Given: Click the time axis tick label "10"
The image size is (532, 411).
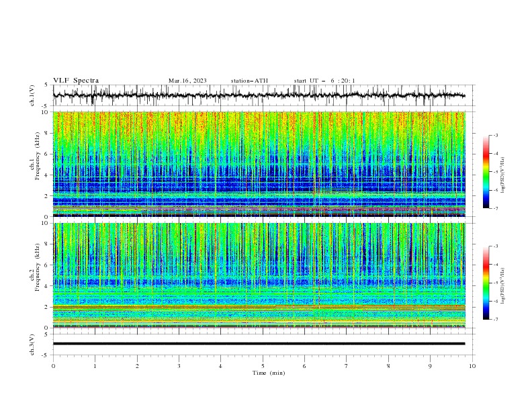Looking at the screenshot, I should coord(472,366).
